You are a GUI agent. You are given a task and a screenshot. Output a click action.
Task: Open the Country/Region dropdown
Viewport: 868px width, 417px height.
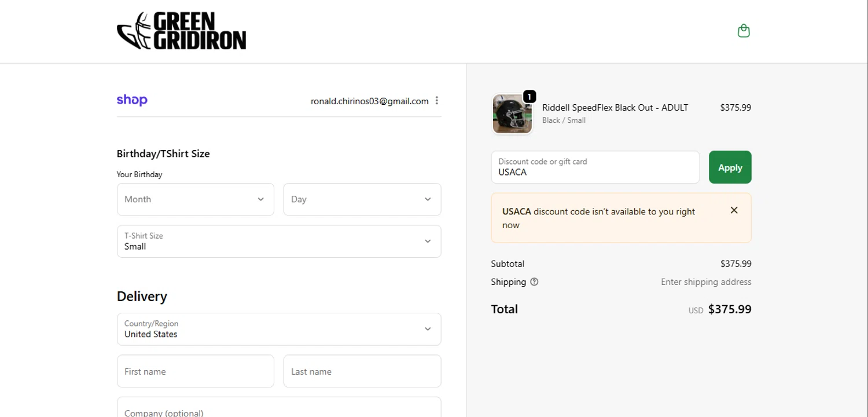pos(279,329)
